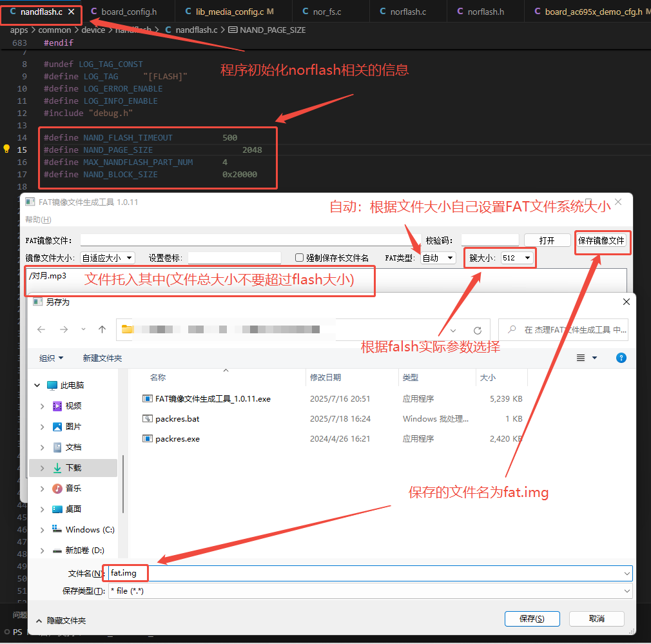Click 隐藏文件夹 to hide folders pane
The width and height of the screenshot is (651, 644).
pyautogui.click(x=61, y=621)
